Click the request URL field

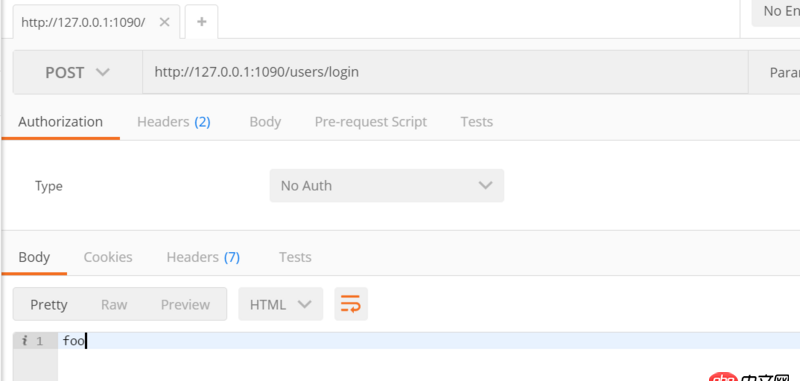coord(445,72)
